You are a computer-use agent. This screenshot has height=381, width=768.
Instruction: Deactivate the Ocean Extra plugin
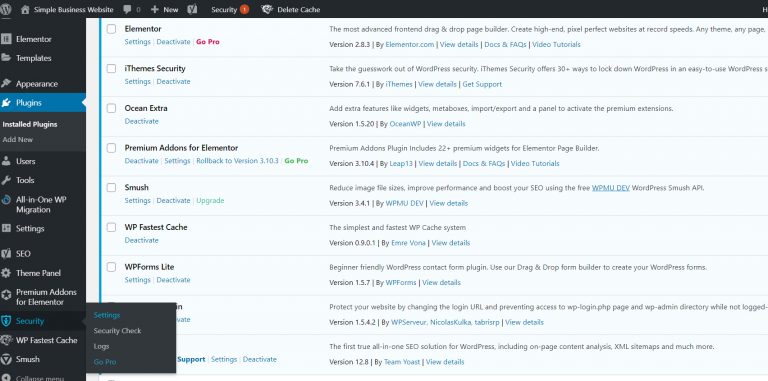coord(142,121)
